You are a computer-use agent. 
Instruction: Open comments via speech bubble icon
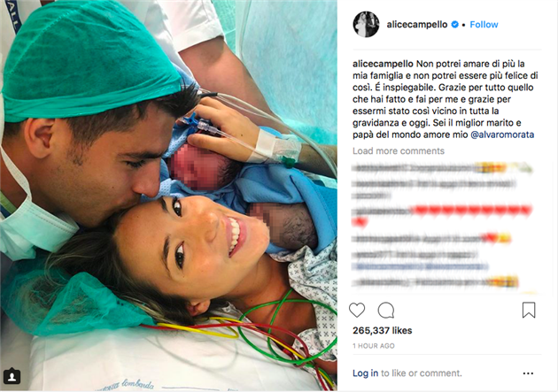point(386,311)
